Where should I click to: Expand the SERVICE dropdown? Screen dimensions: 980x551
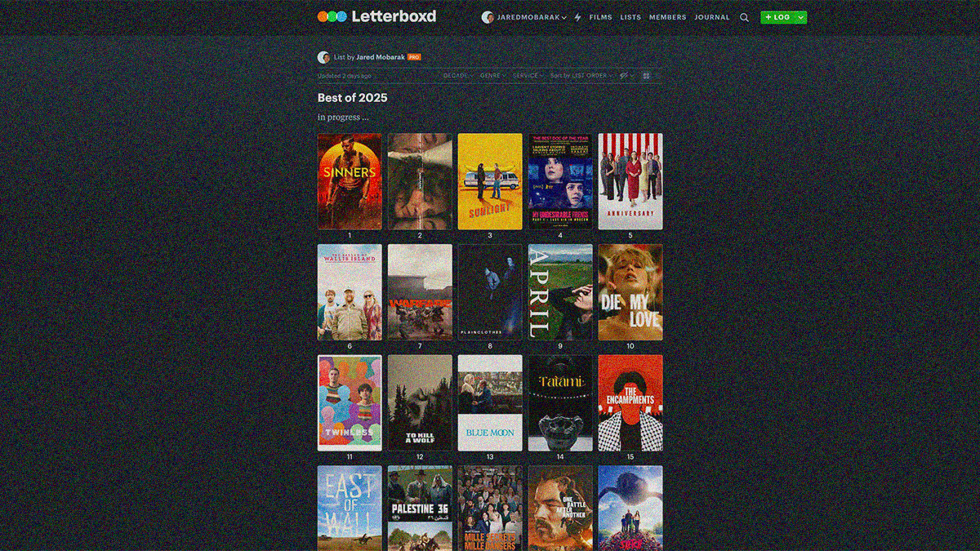tap(527, 75)
